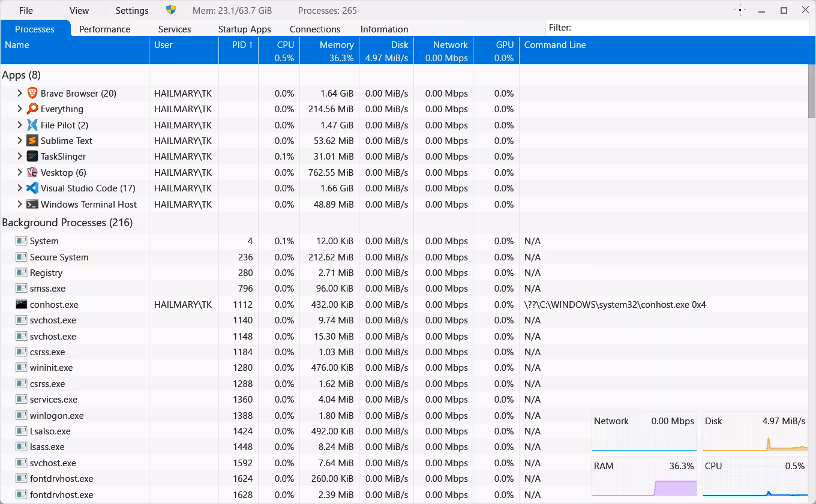Screen dimensions: 816x504
Task: Sort by the User column header
Action: (x=184, y=50)
